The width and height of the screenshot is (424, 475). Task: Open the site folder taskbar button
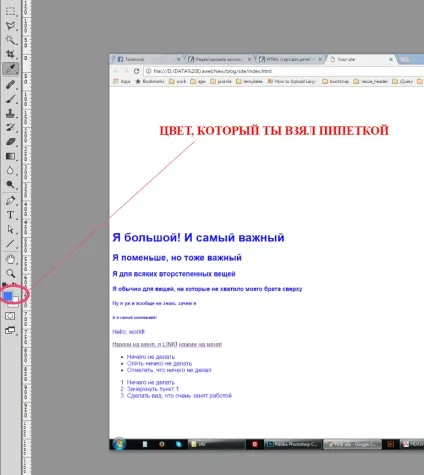click(x=217, y=444)
